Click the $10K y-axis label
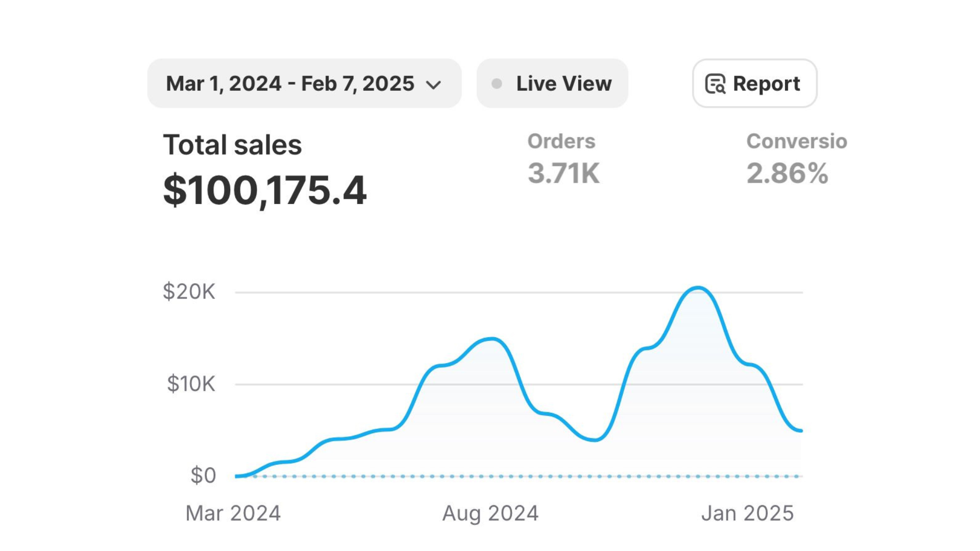The height and width of the screenshot is (551, 980). [191, 384]
